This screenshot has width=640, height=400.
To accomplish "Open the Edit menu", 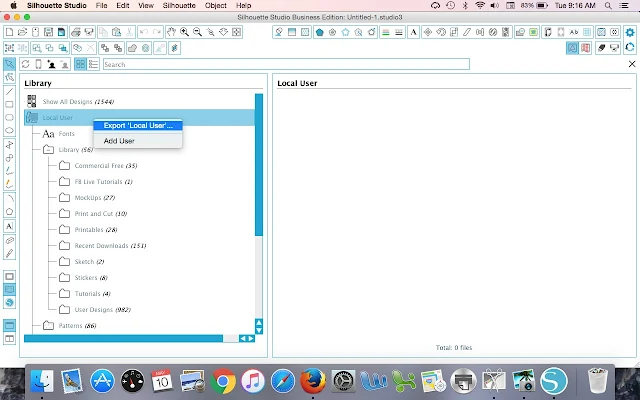I will (122, 5).
